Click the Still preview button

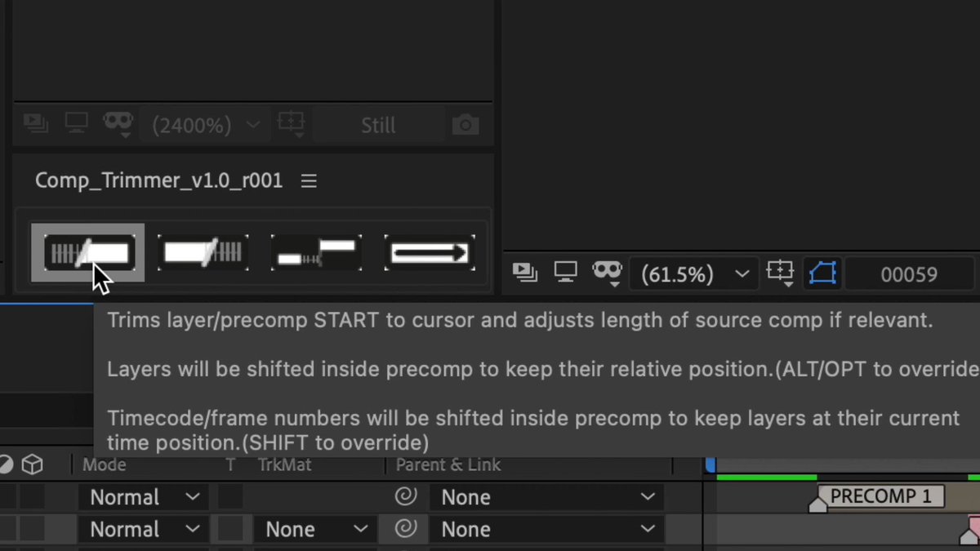point(378,126)
